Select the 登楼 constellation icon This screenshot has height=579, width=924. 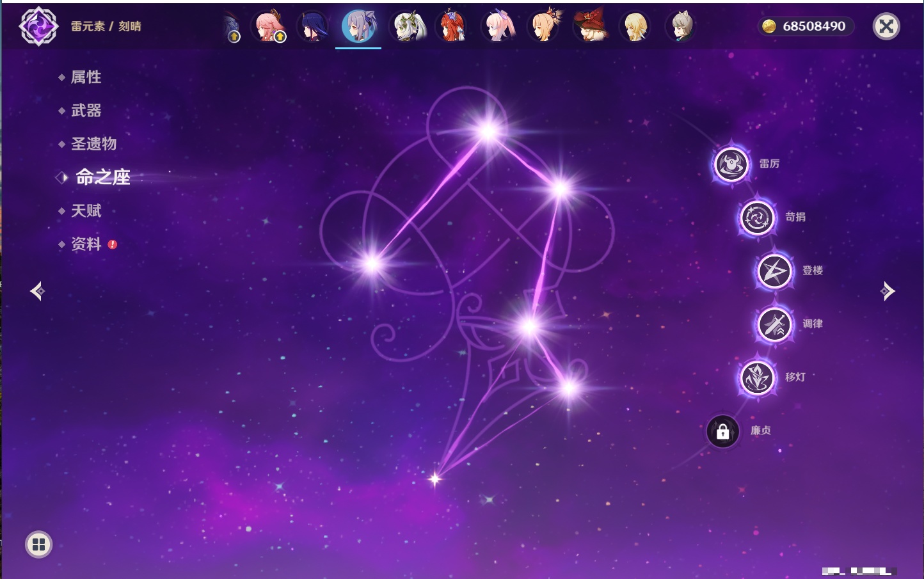click(x=774, y=271)
